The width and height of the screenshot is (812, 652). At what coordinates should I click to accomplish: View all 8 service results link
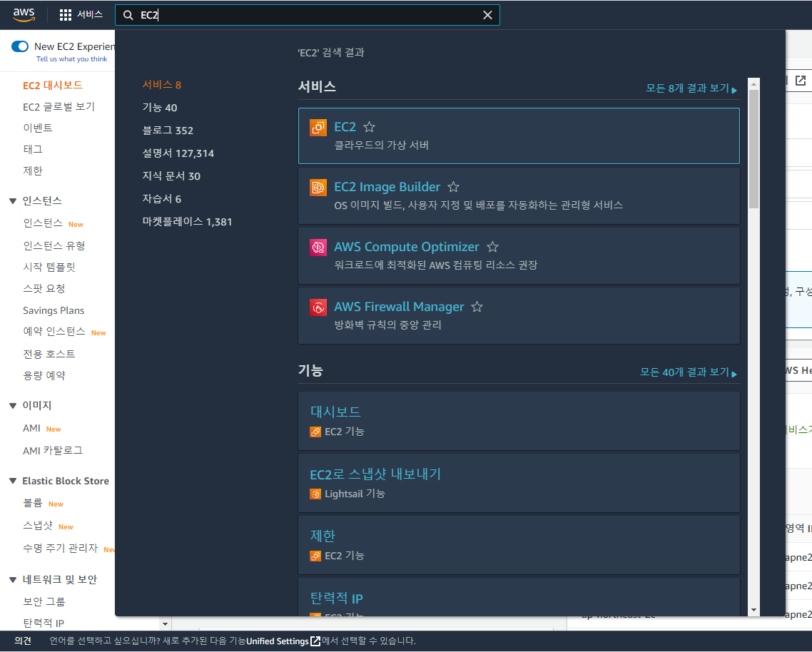tap(691, 88)
